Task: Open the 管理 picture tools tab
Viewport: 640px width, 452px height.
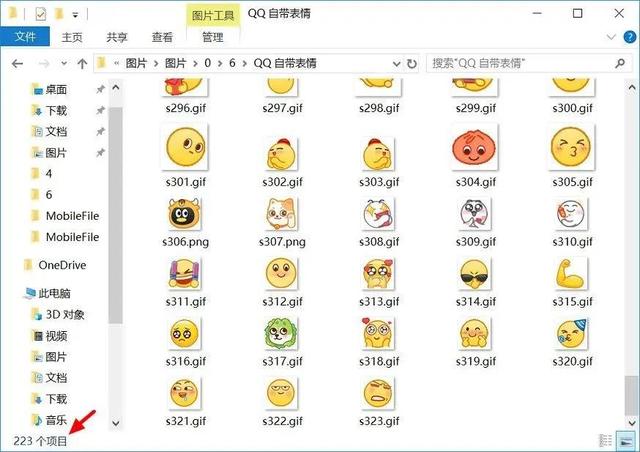Action: 213,37
